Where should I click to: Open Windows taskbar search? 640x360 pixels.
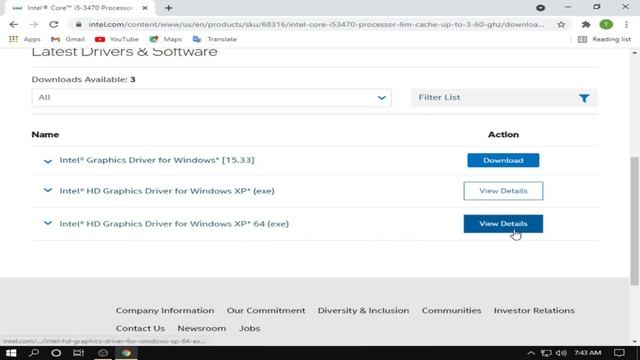[x=34, y=353]
